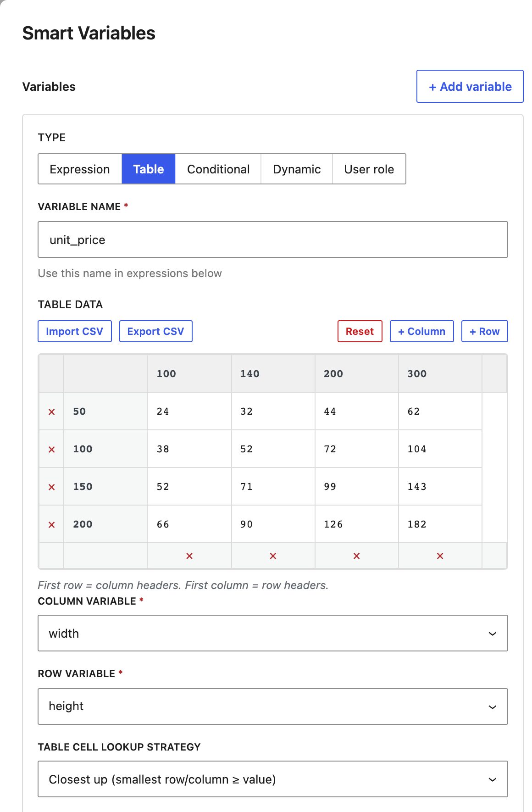The height and width of the screenshot is (812, 532).
Task: Add a new column to the table
Action: click(x=422, y=331)
